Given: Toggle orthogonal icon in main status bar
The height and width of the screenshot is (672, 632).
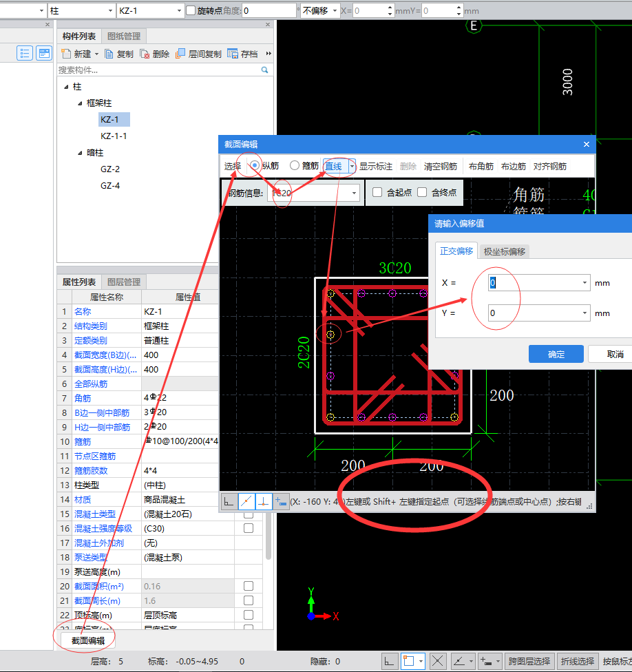Looking at the screenshot, I should point(389,661).
